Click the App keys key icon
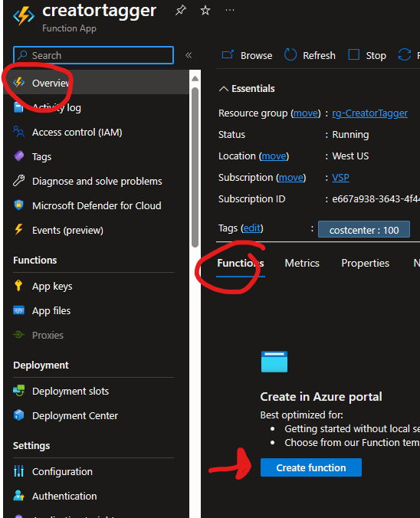Viewport: 420px width, 518px height. point(18,286)
